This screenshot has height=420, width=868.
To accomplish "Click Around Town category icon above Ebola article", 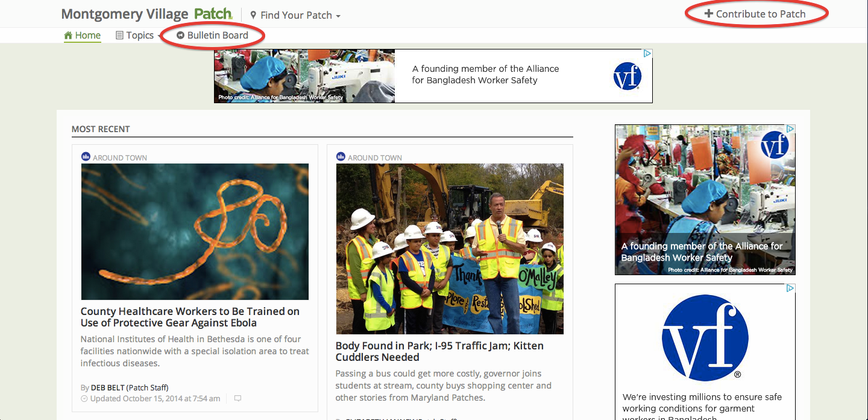I will click(x=86, y=157).
